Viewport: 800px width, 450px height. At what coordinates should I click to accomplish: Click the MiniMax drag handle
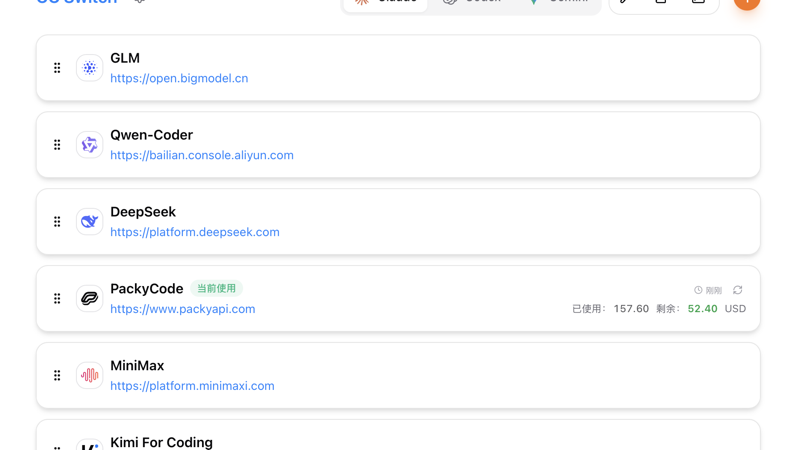click(57, 376)
